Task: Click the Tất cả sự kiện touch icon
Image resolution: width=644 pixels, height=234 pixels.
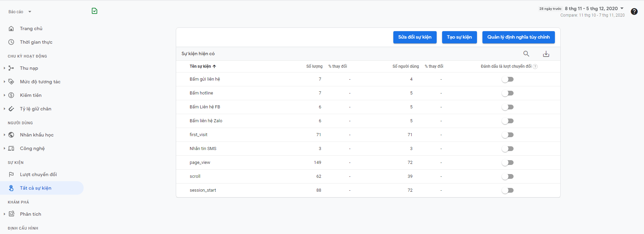Action: pos(11,188)
